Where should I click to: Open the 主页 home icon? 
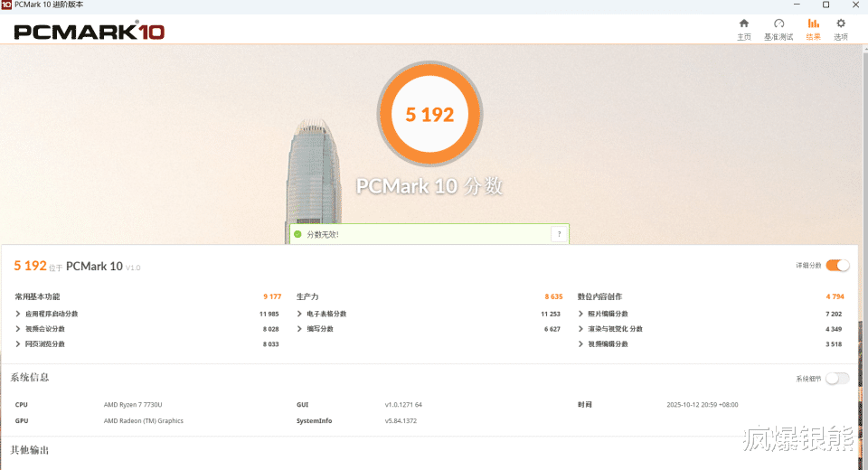pyautogui.click(x=744, y=29)
